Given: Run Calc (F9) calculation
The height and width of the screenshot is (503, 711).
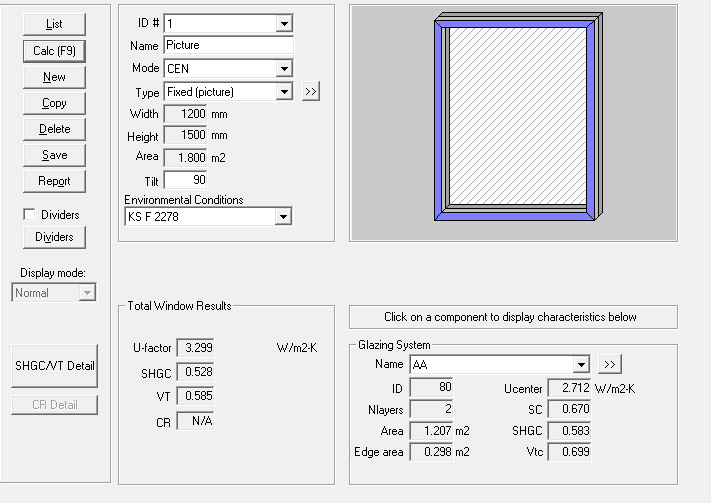Looking at the screenshot, I should click(54, 50).
